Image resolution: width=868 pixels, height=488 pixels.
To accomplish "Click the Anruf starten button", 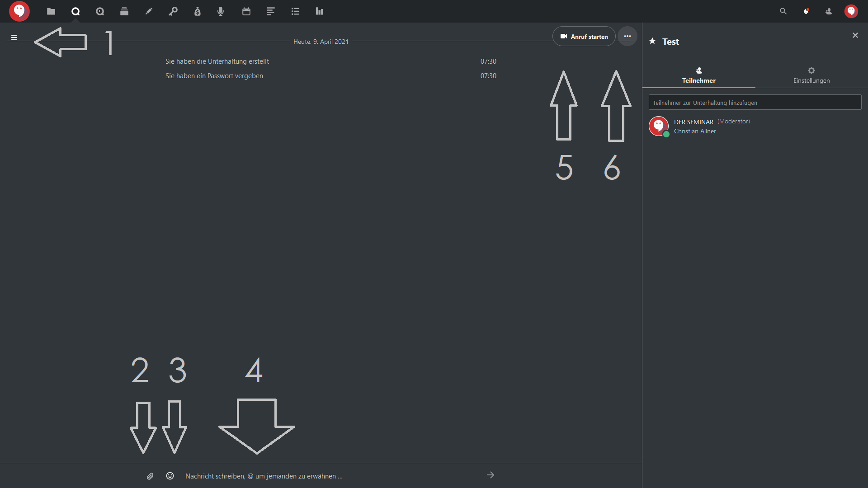I will point(584,36).
